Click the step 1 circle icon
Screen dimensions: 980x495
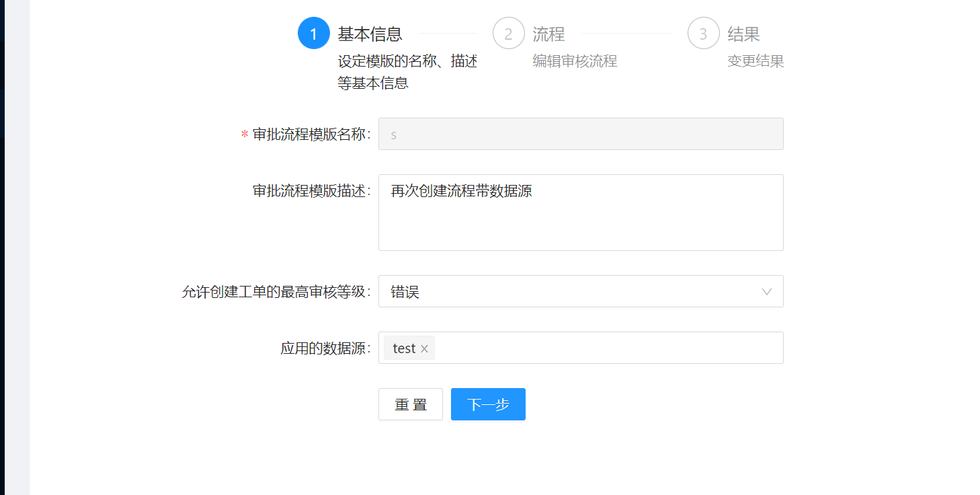click(x=314, y=33)
